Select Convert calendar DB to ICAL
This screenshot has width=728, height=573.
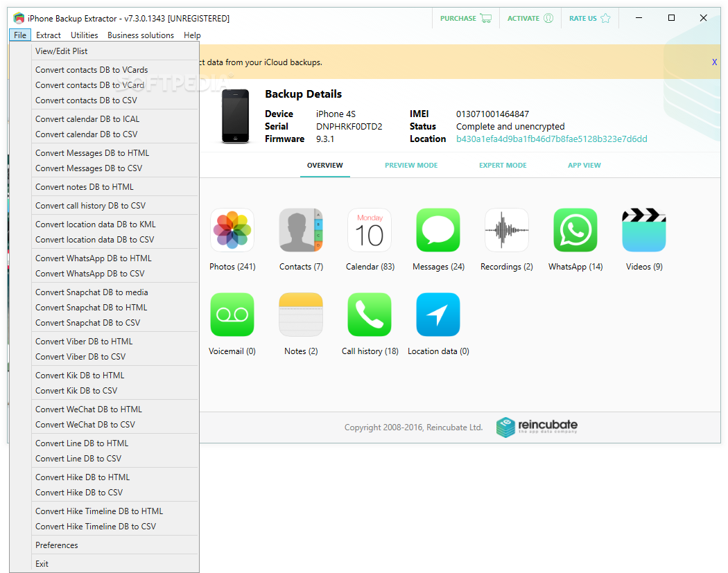(x=115, y=118)
